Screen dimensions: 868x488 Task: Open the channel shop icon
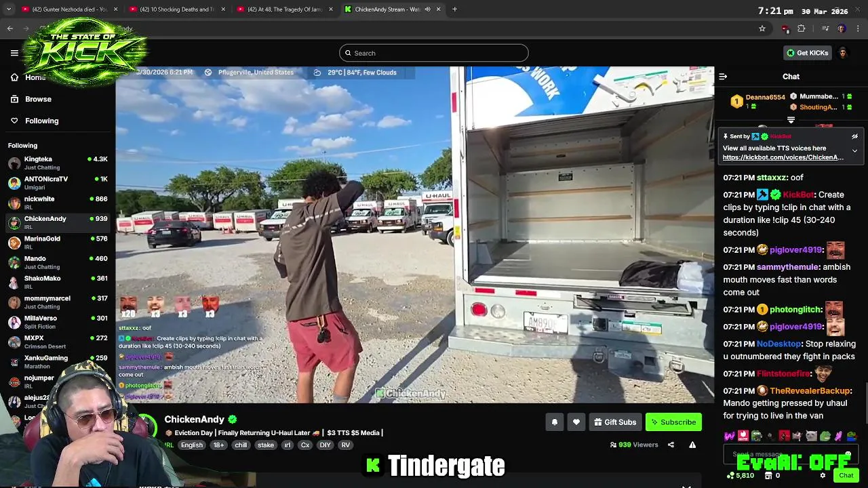(x=770, y=476)
